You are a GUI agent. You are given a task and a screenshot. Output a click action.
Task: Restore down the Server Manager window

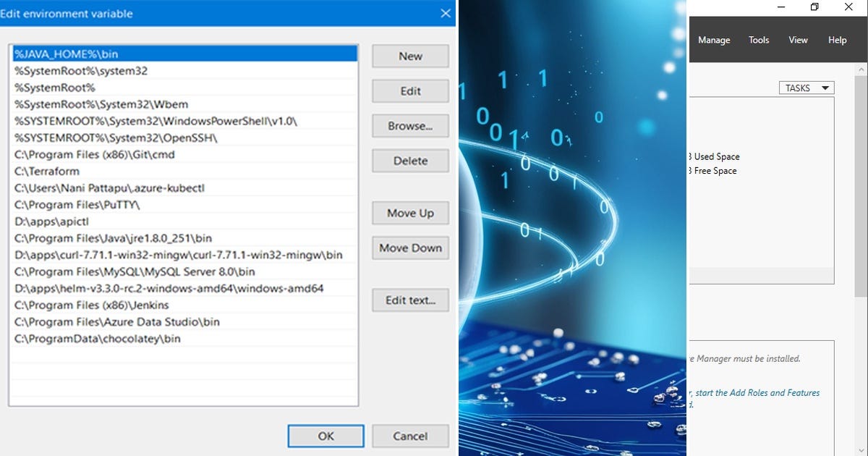[815, 7]
